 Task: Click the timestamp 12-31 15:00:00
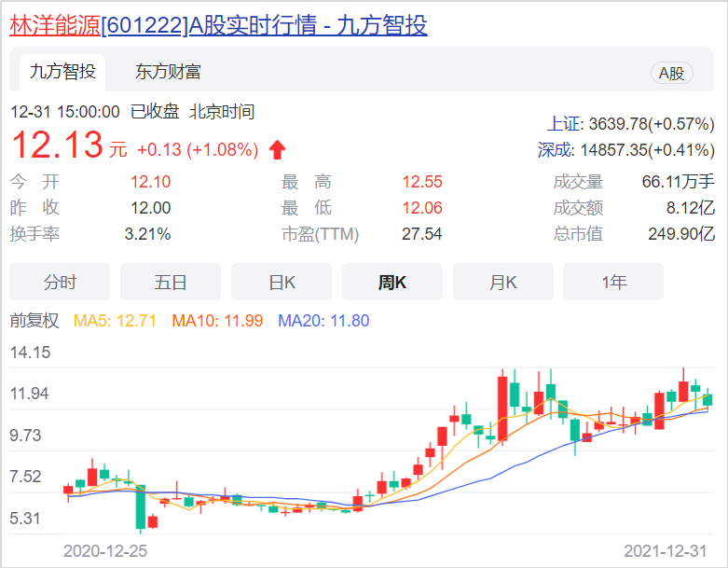coord(65,112)
